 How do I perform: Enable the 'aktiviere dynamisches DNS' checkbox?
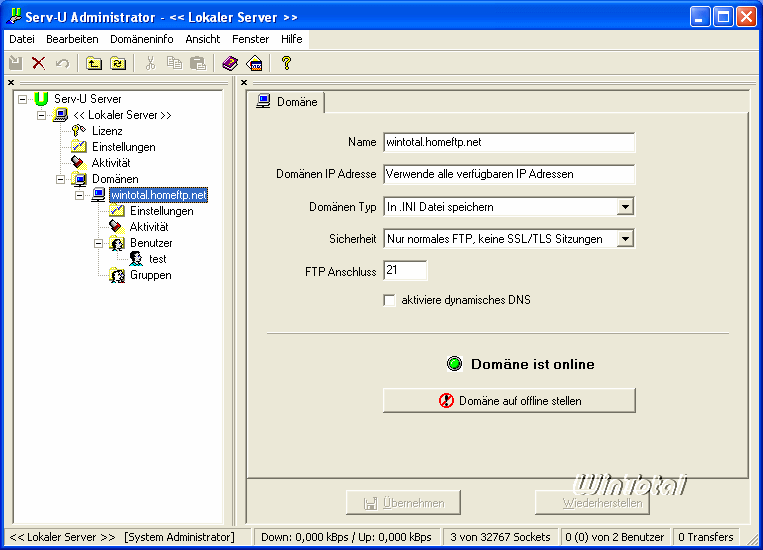pyautogui.click(x=389, y=300)
